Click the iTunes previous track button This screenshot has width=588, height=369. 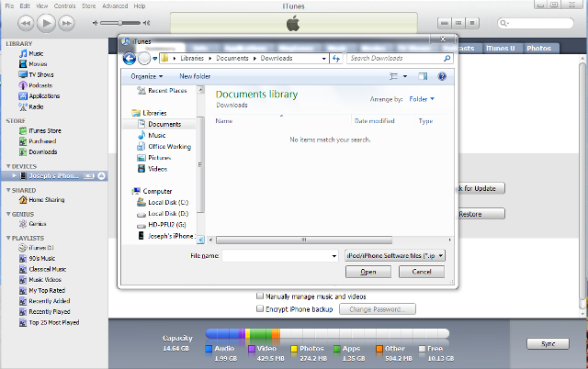(26, 23)
